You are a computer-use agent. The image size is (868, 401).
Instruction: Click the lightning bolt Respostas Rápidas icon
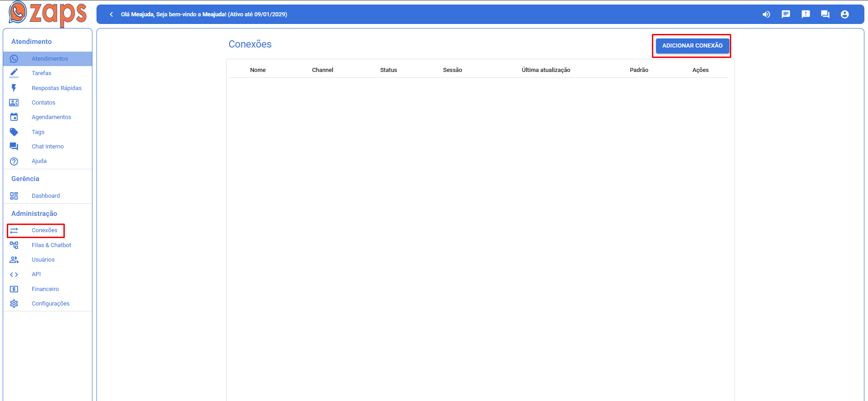point(14,88)
